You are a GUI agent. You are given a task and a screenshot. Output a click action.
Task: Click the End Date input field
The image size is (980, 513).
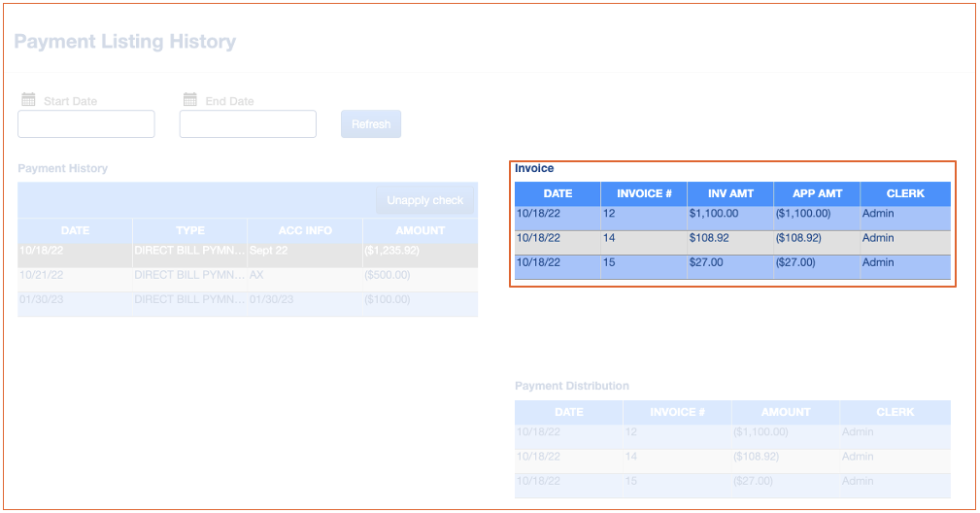[x=248, y=124]
